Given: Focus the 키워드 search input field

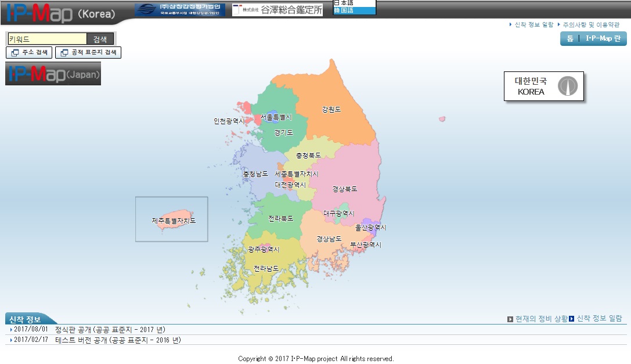Looking at the screenshot, I should click(x=47, y=39).
